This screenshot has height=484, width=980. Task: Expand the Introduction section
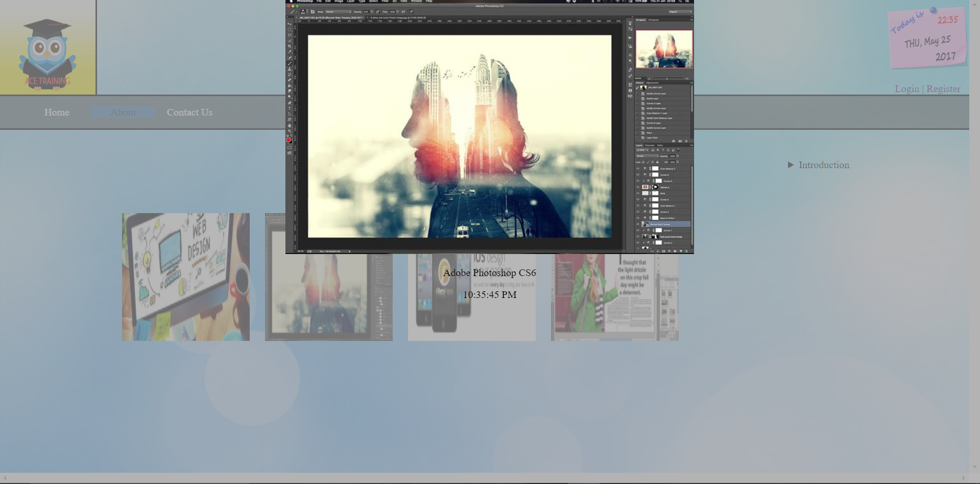coord(819,165)
